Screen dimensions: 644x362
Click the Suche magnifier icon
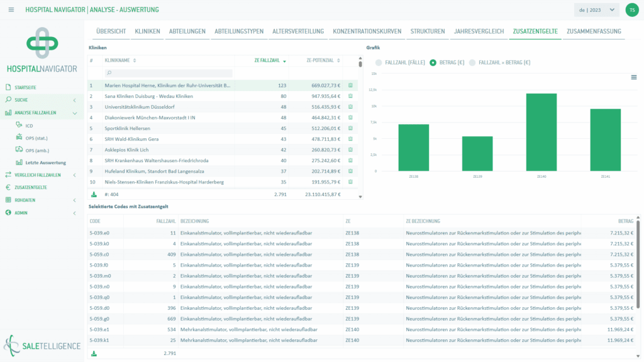pyautogui.click(x=8, y=99)
